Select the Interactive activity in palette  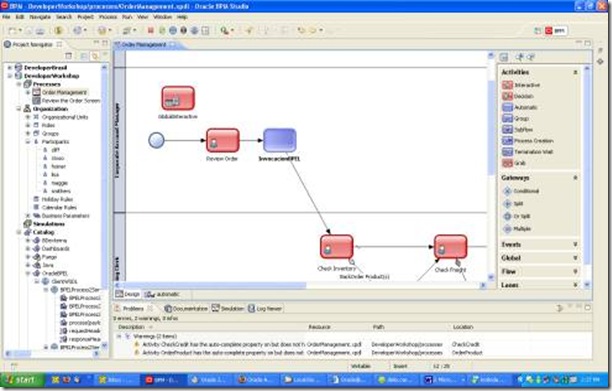click(x=521, y=85)
